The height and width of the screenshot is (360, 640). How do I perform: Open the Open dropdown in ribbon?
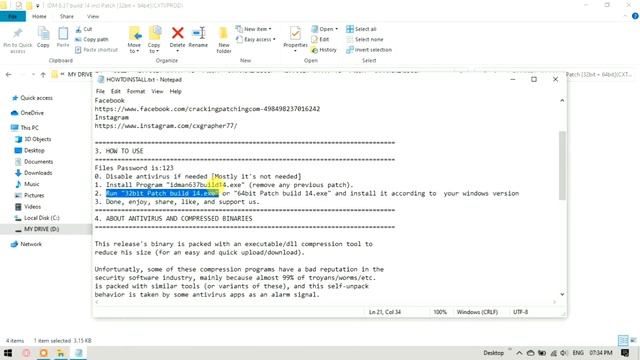324,29
